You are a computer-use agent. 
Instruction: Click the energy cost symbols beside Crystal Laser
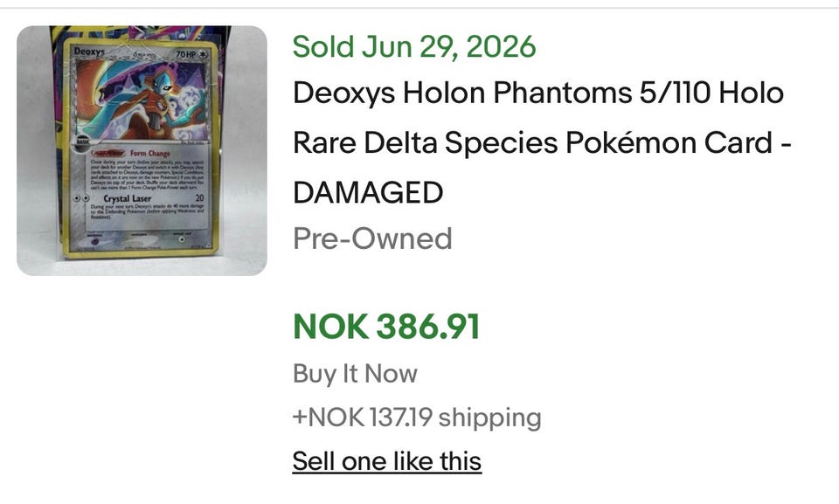(x=80, y=198)
